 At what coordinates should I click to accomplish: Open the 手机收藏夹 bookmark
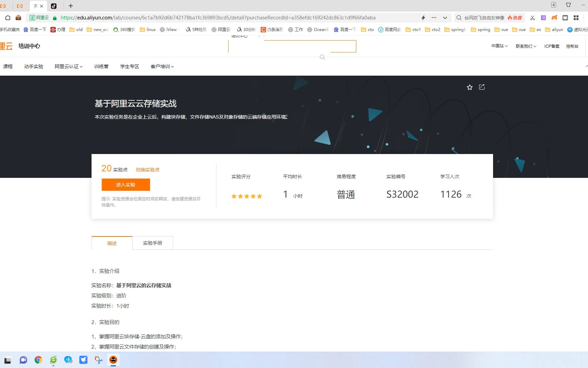(x=10, y=30)
